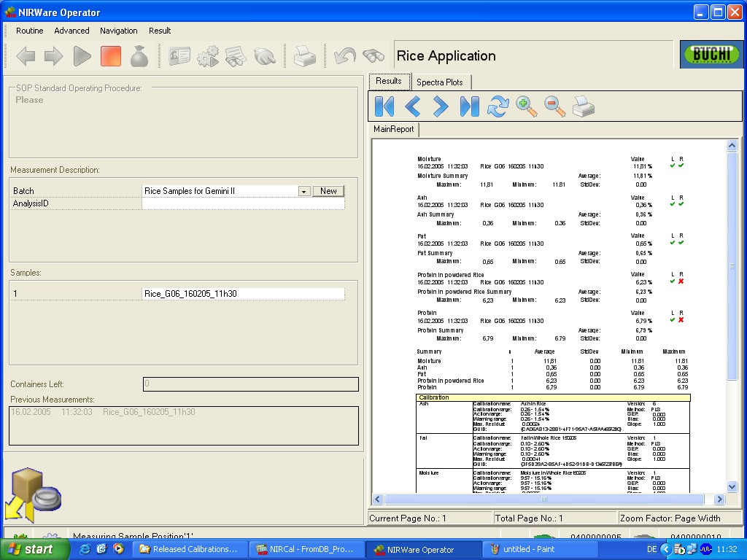Viewport: 747px width, 560px height.
Task: Click the 'Total Page No.: 1' status text
Action: (x=529, y=518)
